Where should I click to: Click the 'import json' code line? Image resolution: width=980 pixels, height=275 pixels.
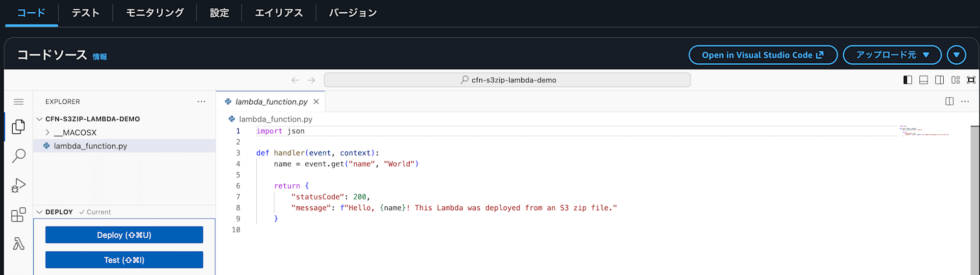tap(280, 131)
